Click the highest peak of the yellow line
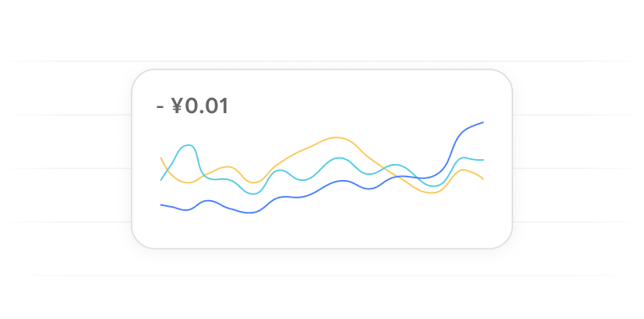 tap(336, 137)
